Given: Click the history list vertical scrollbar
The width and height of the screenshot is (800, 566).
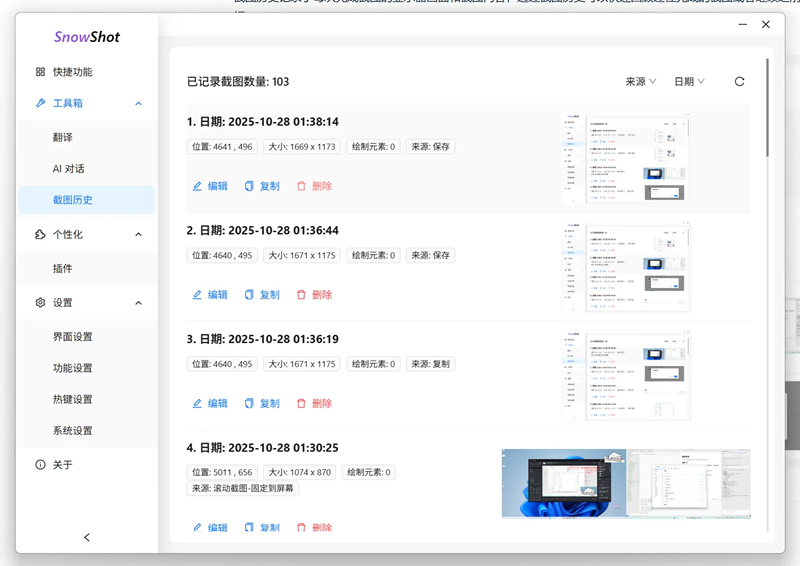Looking at the screenshot, I should click(x=767, y=108).
